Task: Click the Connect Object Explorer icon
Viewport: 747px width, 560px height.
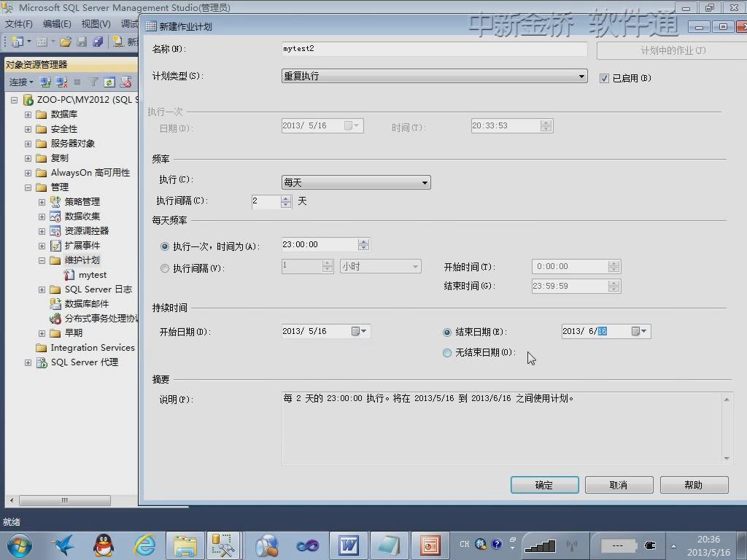Action: [x=45, y=82]
